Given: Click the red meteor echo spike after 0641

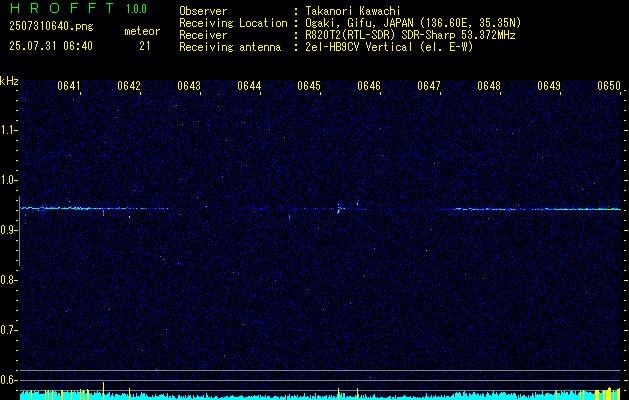Looking at the screenshot, I should (x=103, y=213).
